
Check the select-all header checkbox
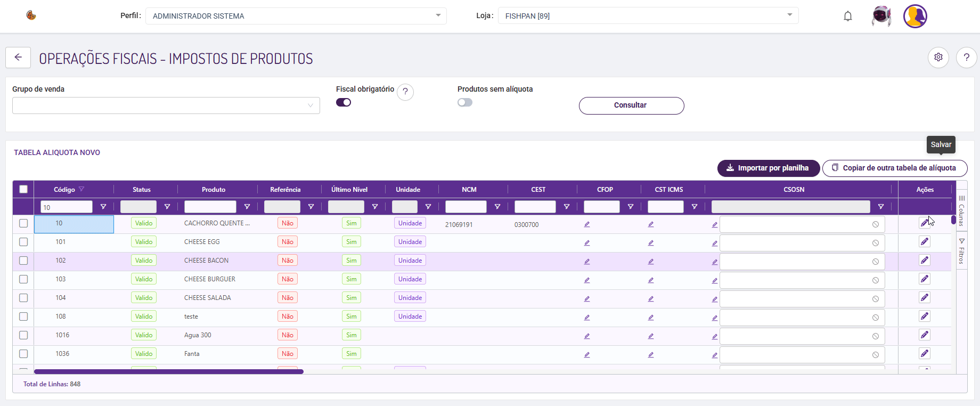[23, 189]
